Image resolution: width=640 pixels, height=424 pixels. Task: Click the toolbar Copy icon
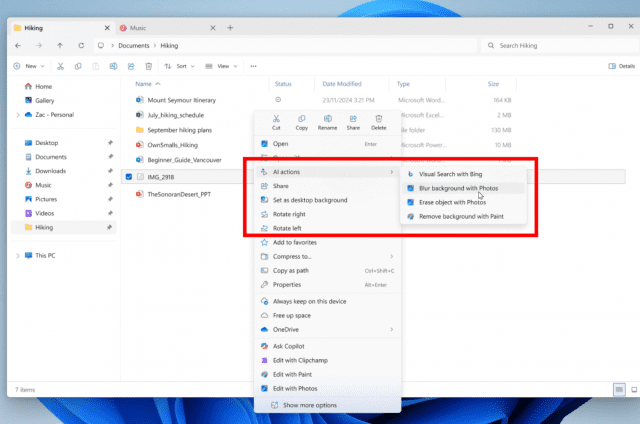tap(78, 66)
